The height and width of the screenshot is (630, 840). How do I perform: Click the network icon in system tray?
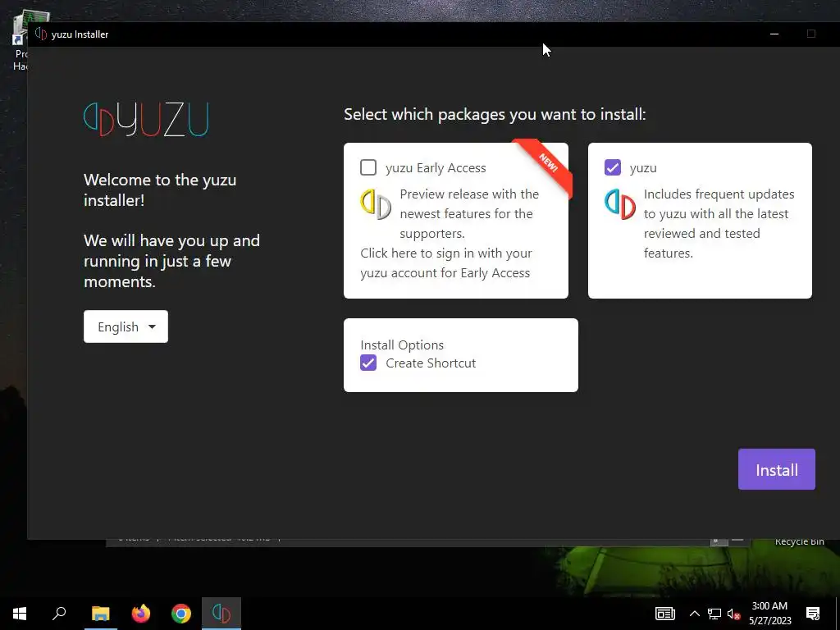[x=714, y=614]
